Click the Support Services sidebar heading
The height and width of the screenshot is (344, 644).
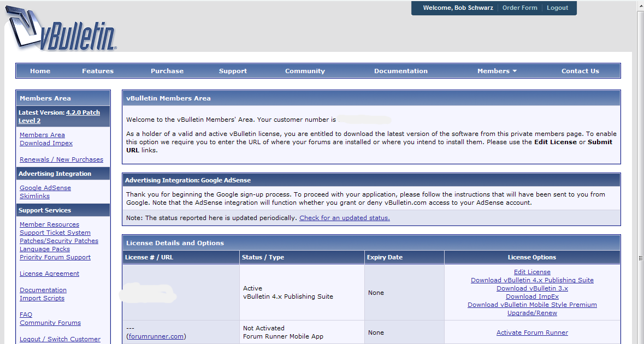tap(45, 210)
